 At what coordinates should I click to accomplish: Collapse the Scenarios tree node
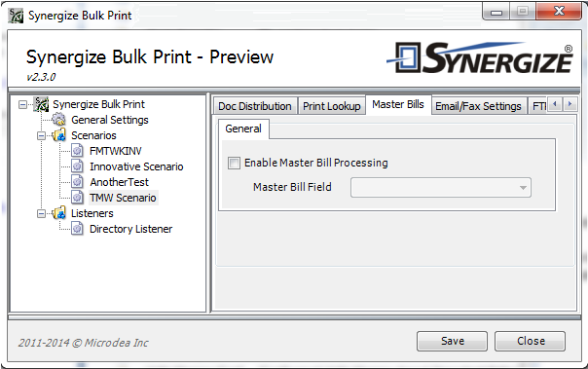[41, 135]
